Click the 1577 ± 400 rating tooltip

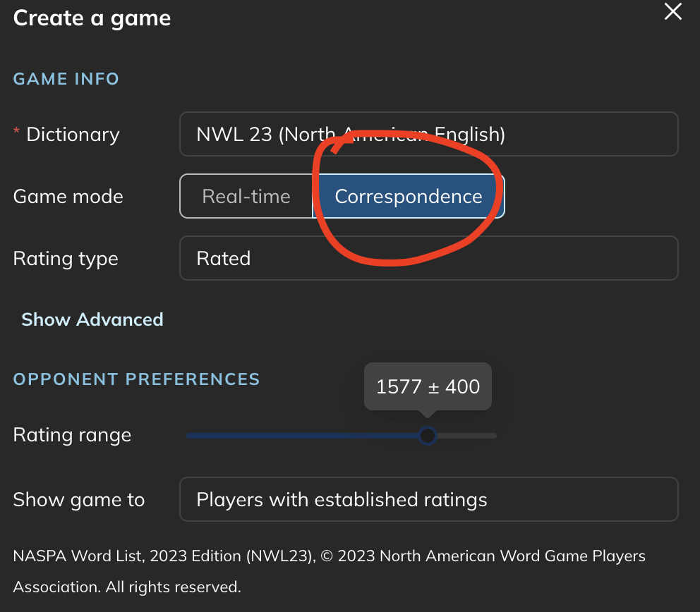(x=428, y=386)
